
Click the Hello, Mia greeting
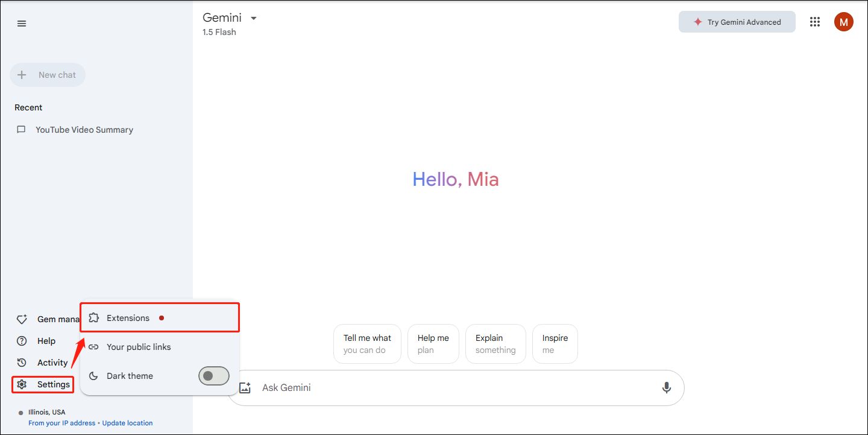point(456,179)
